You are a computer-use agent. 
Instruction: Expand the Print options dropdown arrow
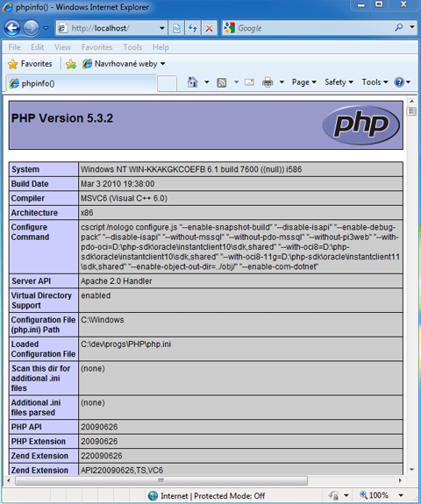click(x=282, y=82)
